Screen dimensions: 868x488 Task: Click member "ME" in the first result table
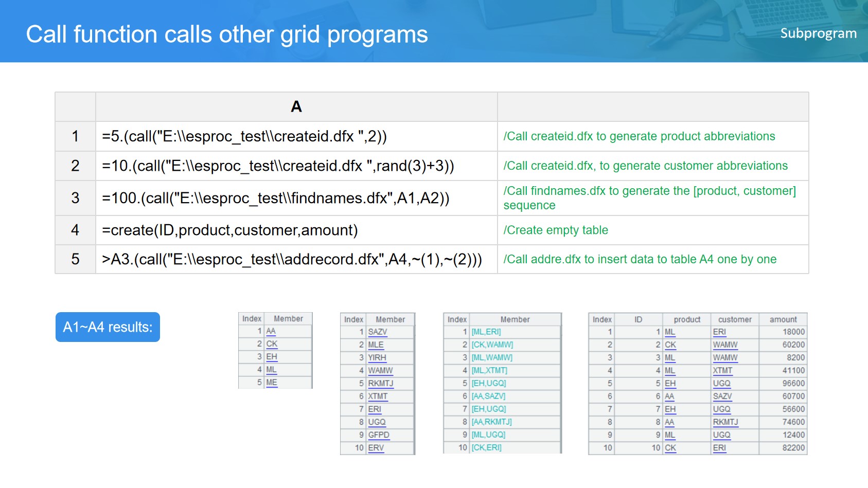click(272, 383)
